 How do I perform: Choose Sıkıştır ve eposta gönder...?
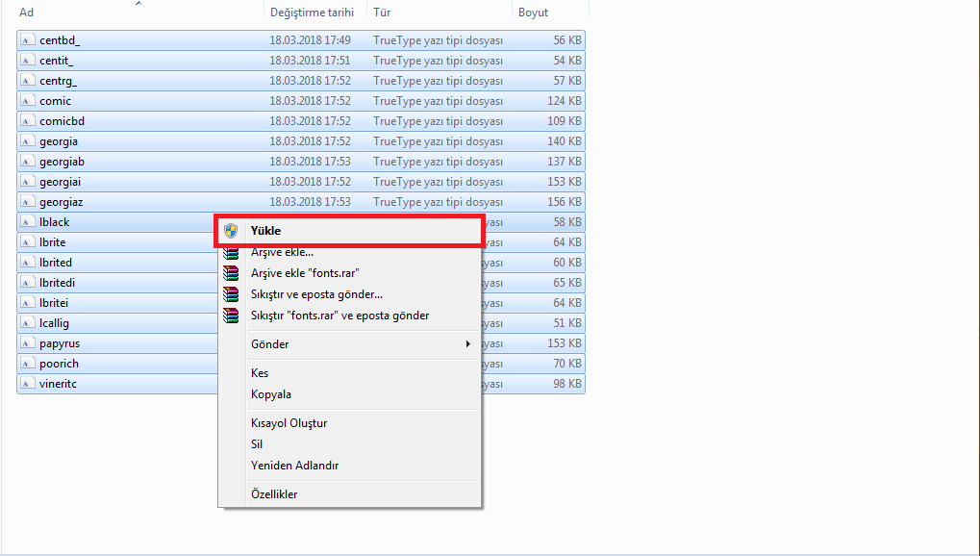coord(349,294)
